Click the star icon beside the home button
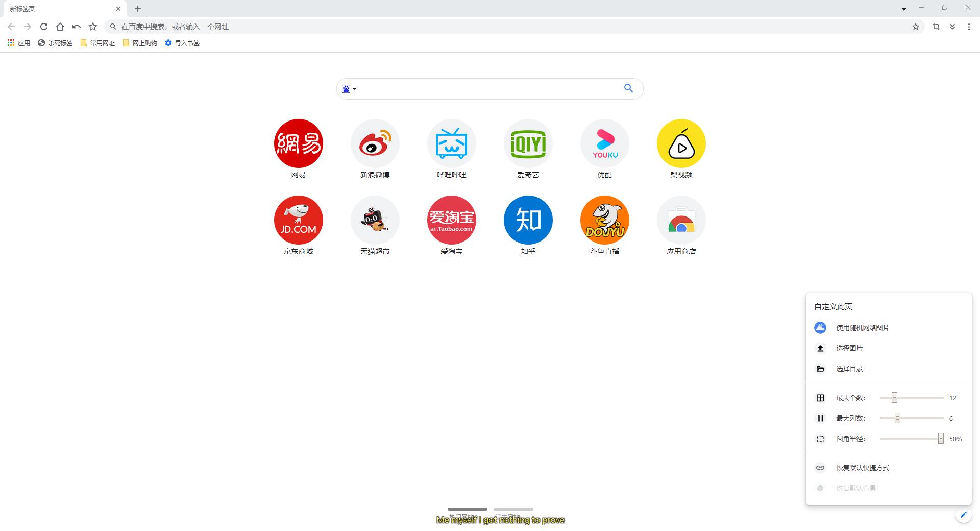The image size is (980, 531). [93, 27]
